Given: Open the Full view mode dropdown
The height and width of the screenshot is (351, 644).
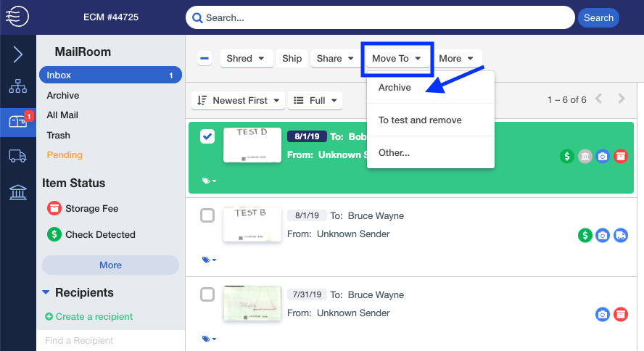Looking at the screenshot, I should (x=315, y=101).
